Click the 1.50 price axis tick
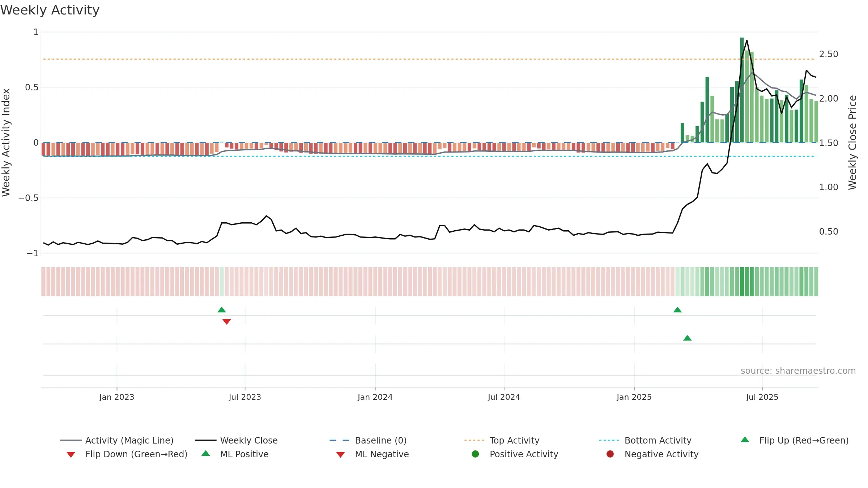Viewport: 868px width, 488px height. click(x=829, y=143)
